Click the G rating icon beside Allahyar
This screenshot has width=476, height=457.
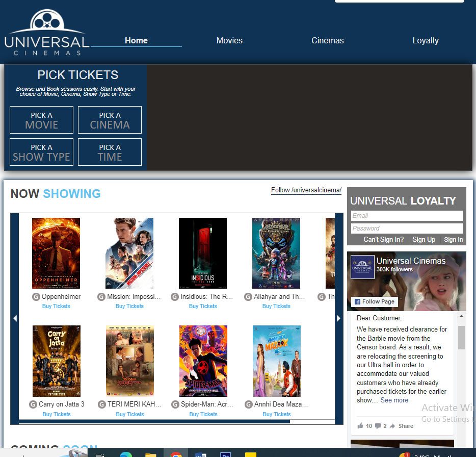248,297
